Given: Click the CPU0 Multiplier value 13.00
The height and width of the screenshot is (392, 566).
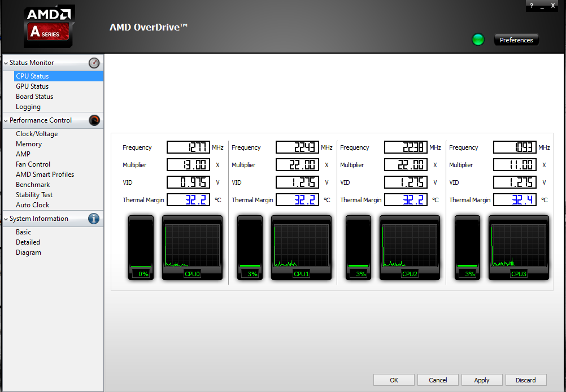Looking at the screenshot, I should pos(189,165).
